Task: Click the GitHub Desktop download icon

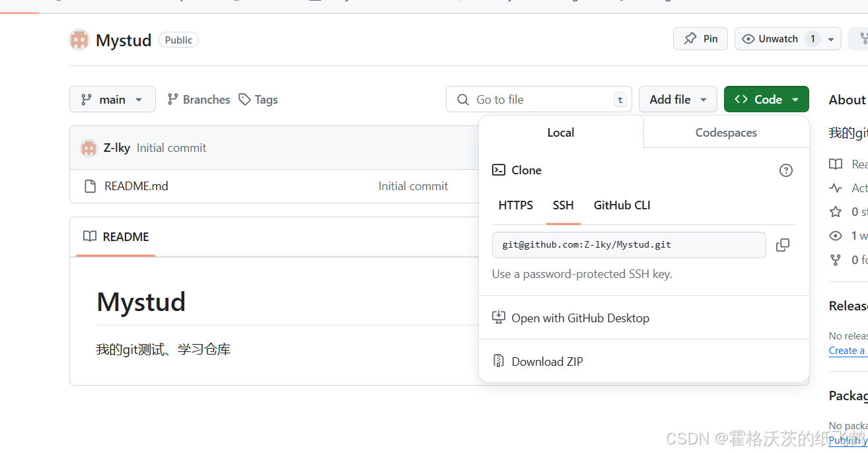Action: (x=499, y=318)
